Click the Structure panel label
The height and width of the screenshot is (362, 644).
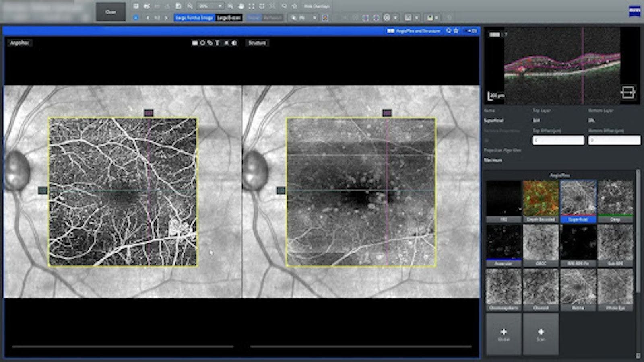(x=257, y=43)
